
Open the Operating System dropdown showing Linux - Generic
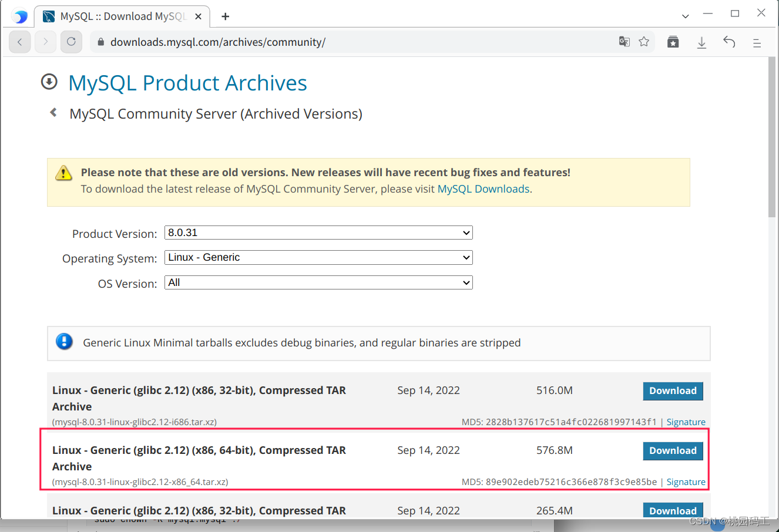point(318,257)
